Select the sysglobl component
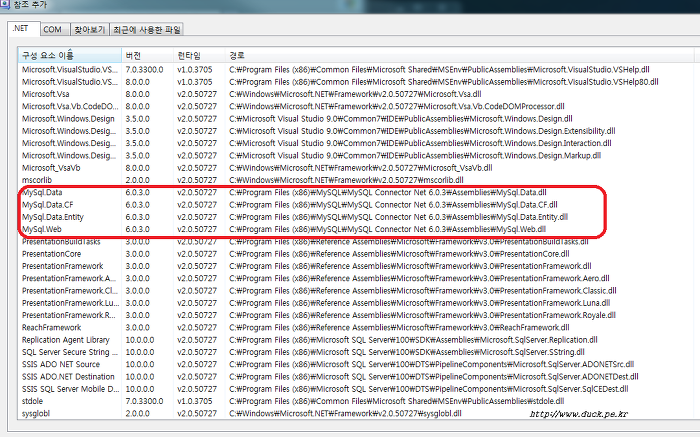 (x=36, y=413)
